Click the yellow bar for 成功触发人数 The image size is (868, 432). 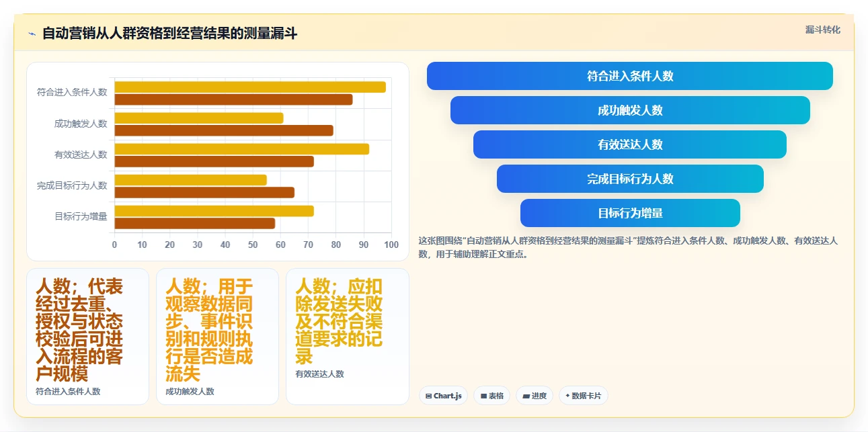(199, 118)
